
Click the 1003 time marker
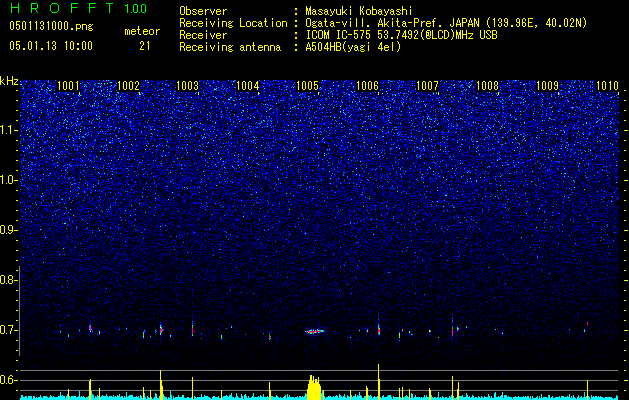188,86
